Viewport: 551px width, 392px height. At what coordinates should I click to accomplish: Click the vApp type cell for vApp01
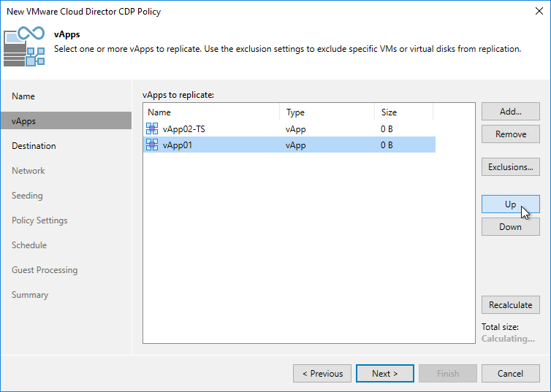point(295,145)
